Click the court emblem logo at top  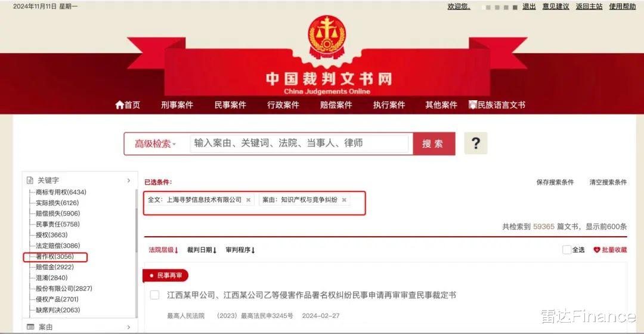[327, 36]
